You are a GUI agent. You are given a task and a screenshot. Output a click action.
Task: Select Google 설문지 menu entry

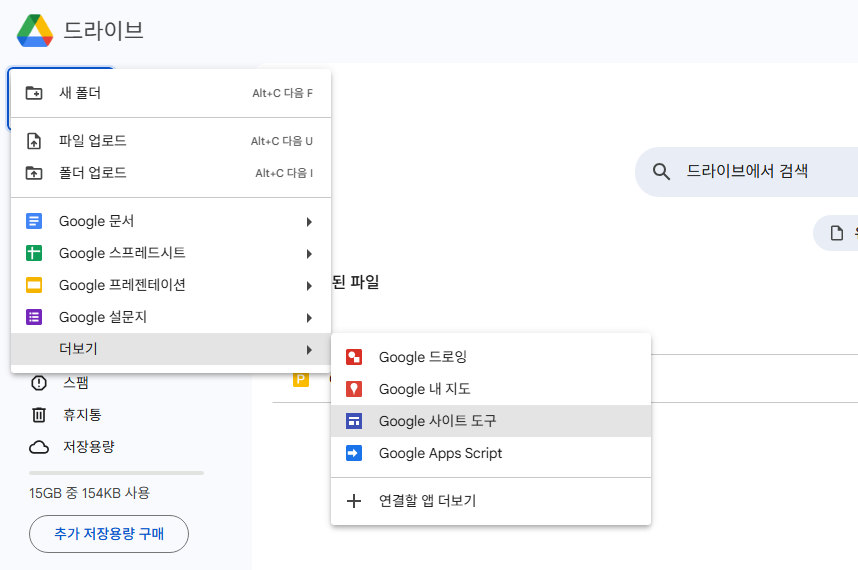click(171, 317)
